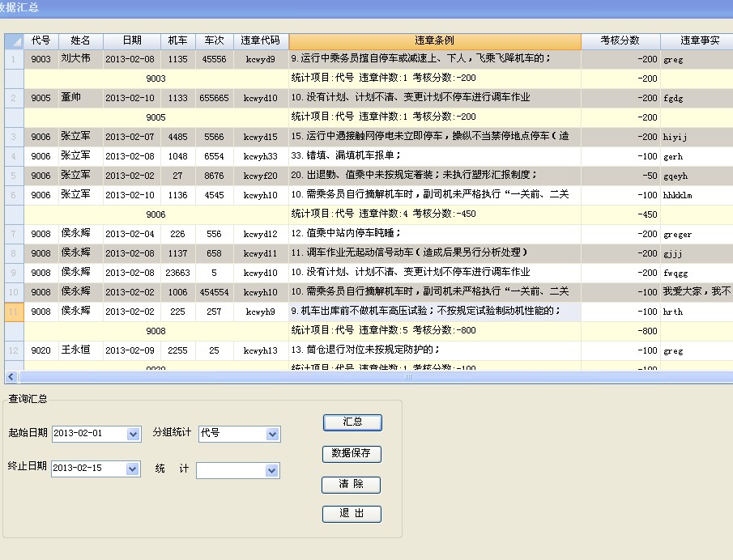Click violation code cell kcwyd9
The height and width of the screenshot is (560, 733).
(260, 59)
